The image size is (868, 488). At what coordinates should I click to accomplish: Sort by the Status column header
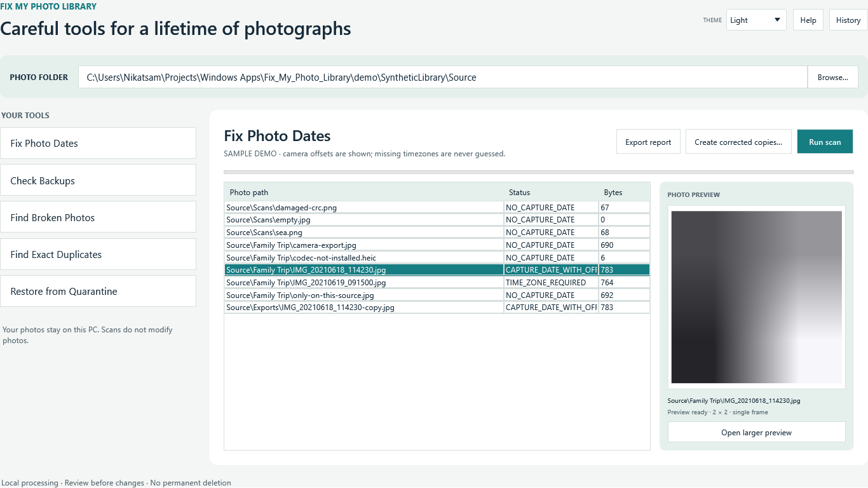click(551, 192)
